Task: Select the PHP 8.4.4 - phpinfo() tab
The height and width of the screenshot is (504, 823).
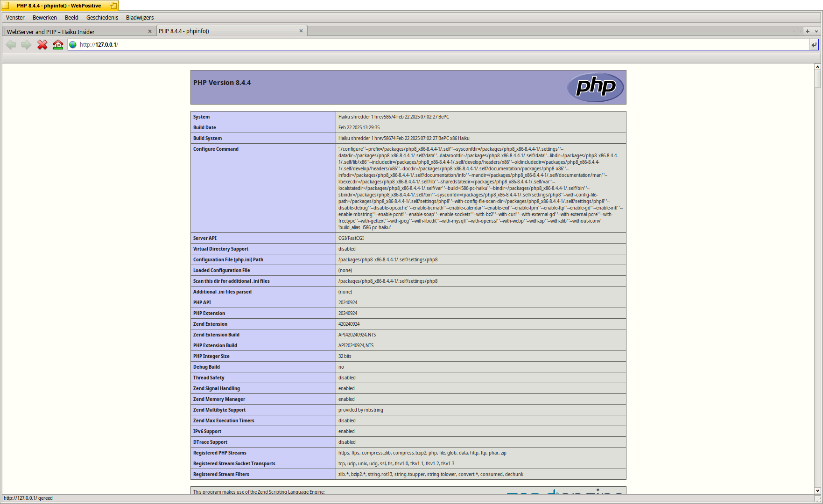Action: tap(232, 31)
